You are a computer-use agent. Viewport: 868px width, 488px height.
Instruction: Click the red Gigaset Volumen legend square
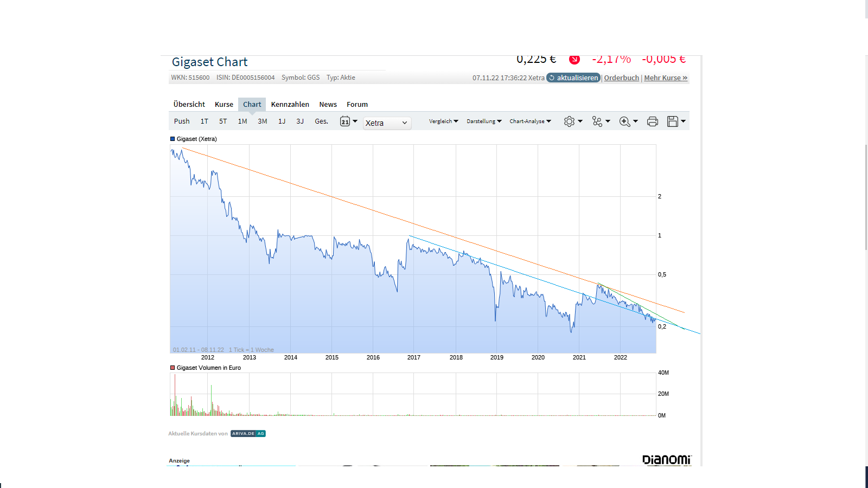(173, 368)
